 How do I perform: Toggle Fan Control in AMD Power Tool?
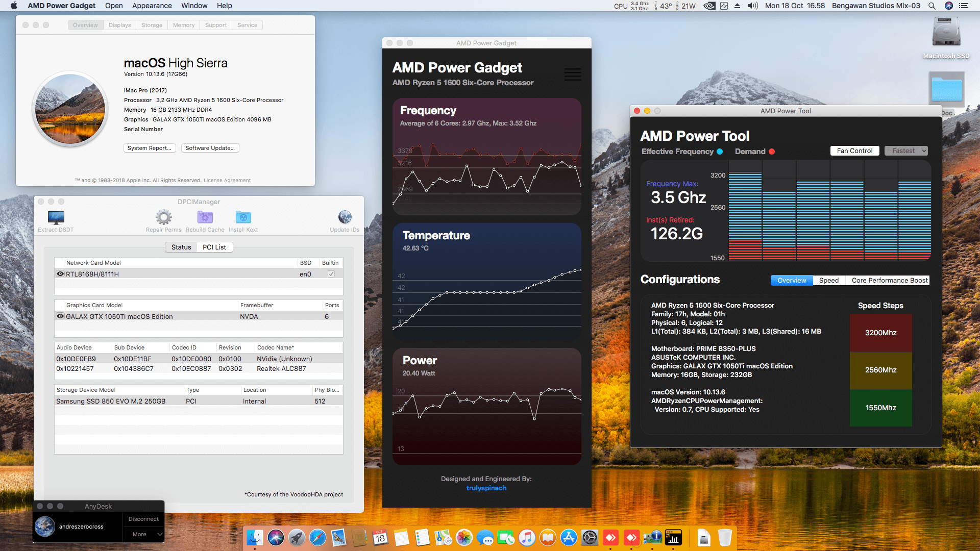click(854, 151)
